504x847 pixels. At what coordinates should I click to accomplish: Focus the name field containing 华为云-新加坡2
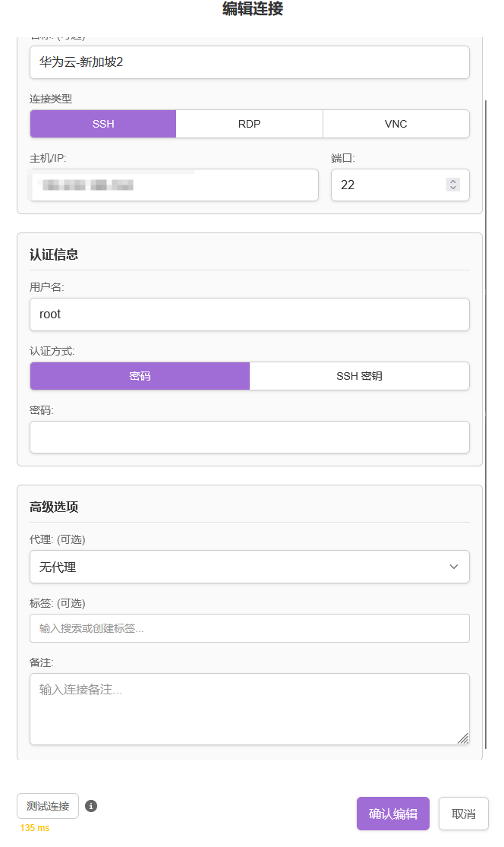pos(249,62)
